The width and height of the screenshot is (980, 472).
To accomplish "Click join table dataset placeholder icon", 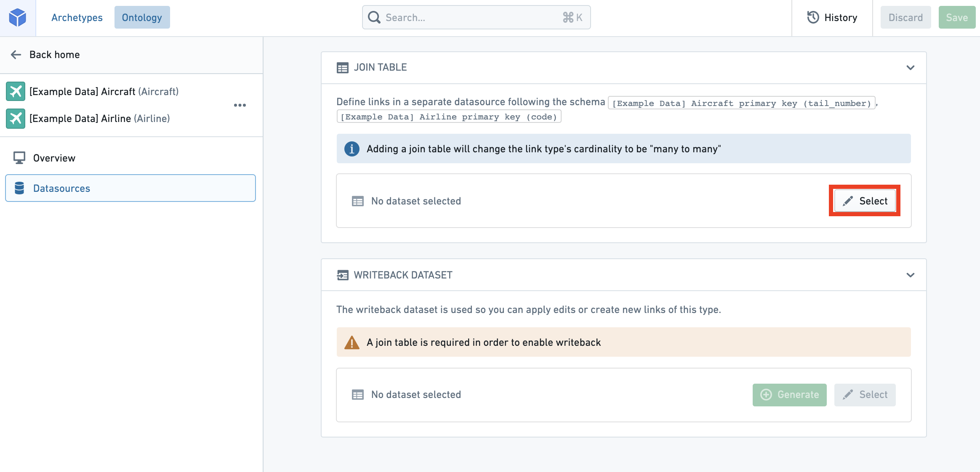I will click(x=358, y=201).
